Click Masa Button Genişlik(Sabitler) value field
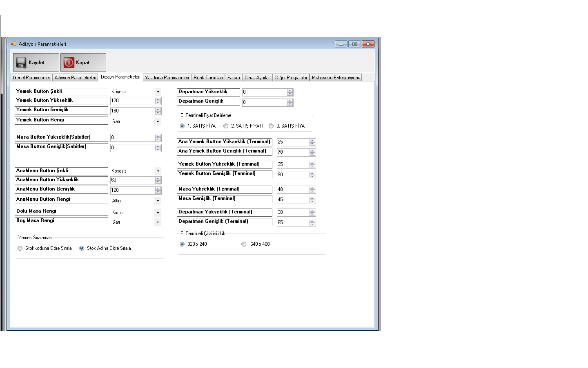 click(133, 148)
